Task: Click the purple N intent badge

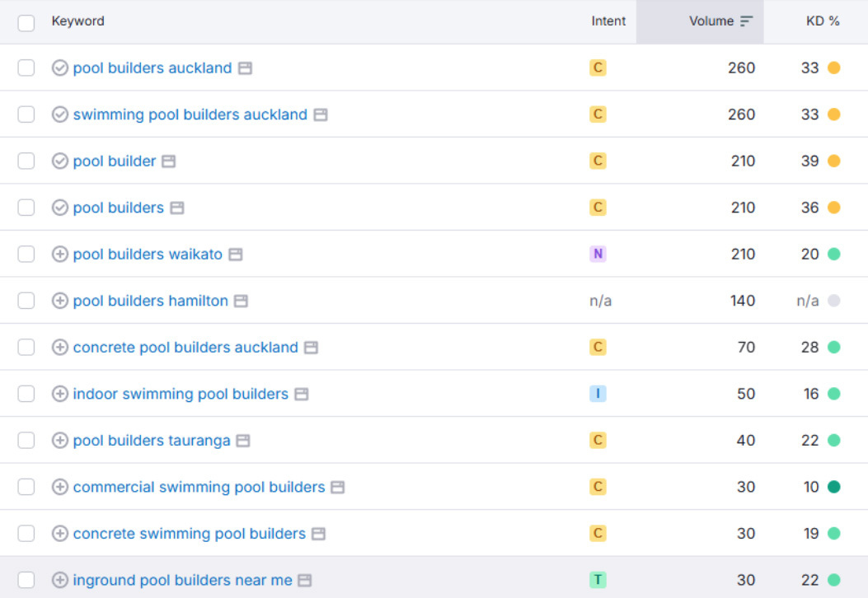Action: 598,254
